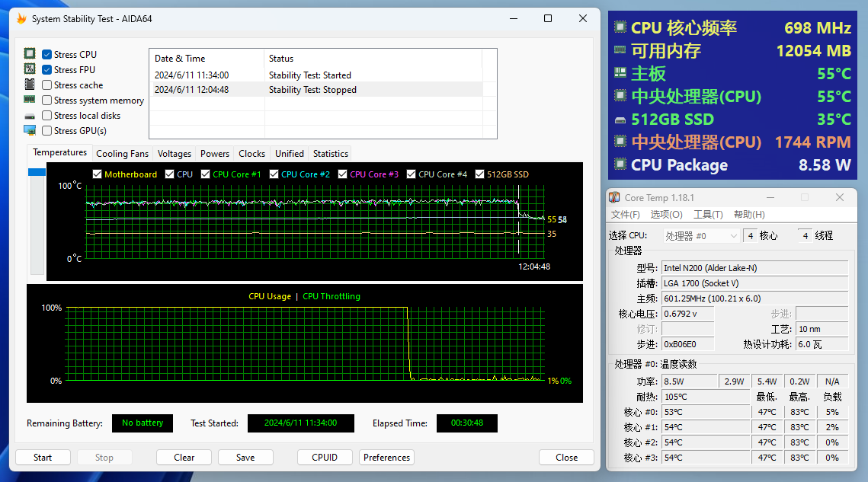This screenshot has width=868, height=482.
Task: Click the Start button
Action: coord(43,458)
